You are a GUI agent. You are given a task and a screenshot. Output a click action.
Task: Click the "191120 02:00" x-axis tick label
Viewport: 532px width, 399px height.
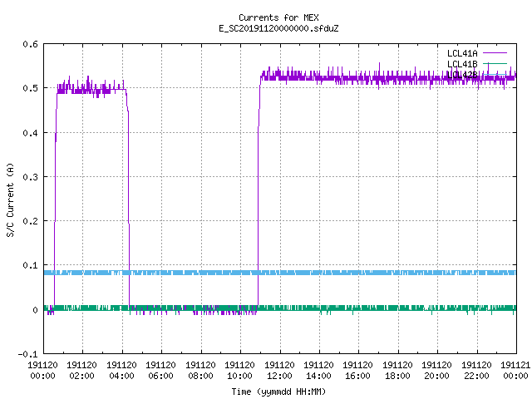pyautogui.click(x=81, y=371)
